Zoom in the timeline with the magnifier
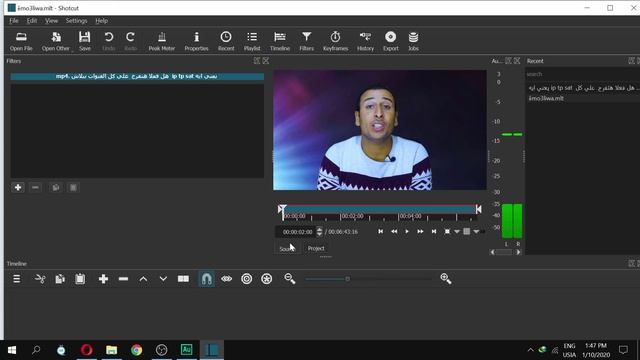This screenshot has height=360, width=640. coord(446,279)
